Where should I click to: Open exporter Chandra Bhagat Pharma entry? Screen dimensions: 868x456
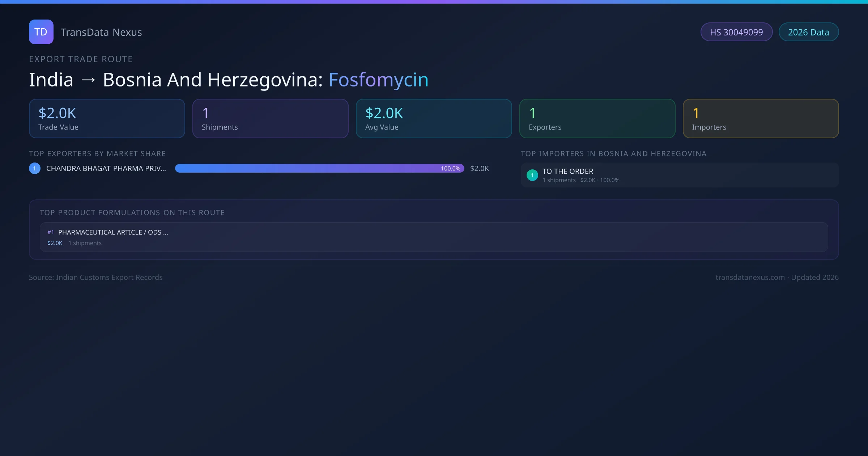coord(106,168)
